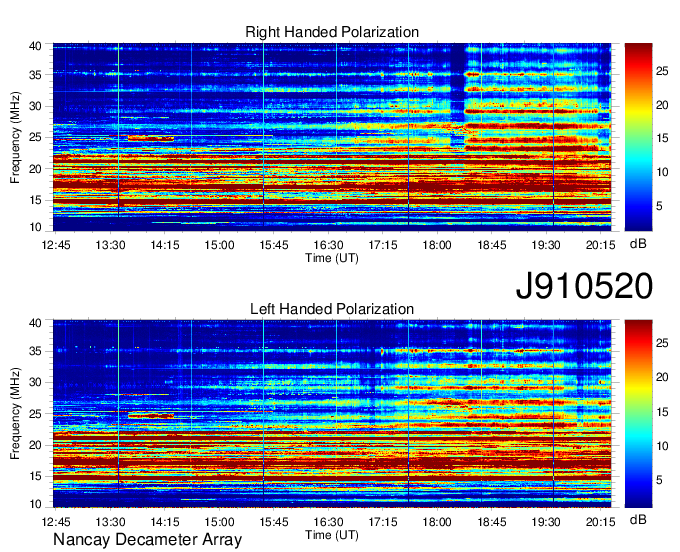Click 19:30 tick on Left Handed plot
Screen dimensions: 680x552
pyautogui.click(x=546, y=522)
